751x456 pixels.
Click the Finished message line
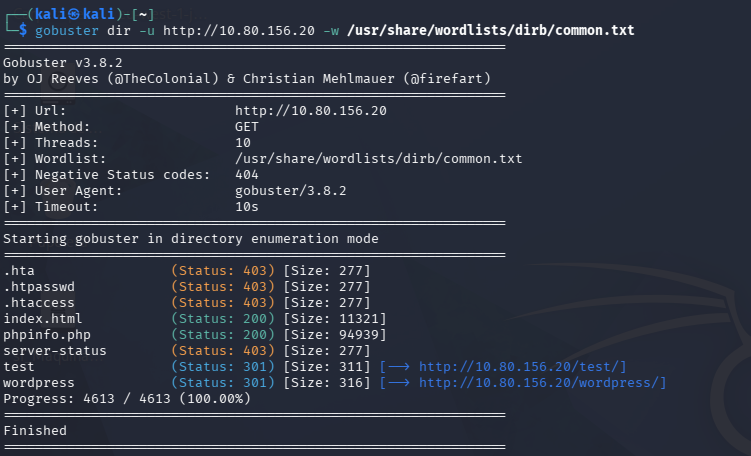pyautogui.click(x=35, y=431)
